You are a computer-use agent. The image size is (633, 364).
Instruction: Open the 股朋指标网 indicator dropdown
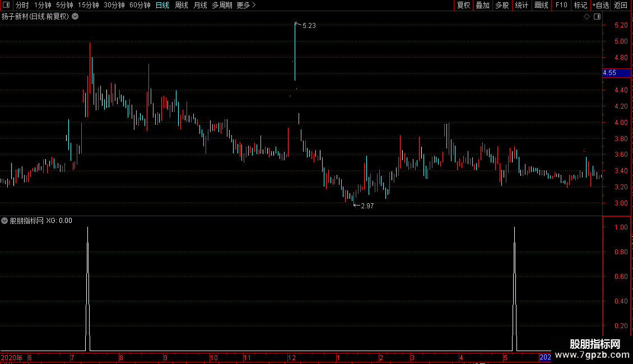4,221
